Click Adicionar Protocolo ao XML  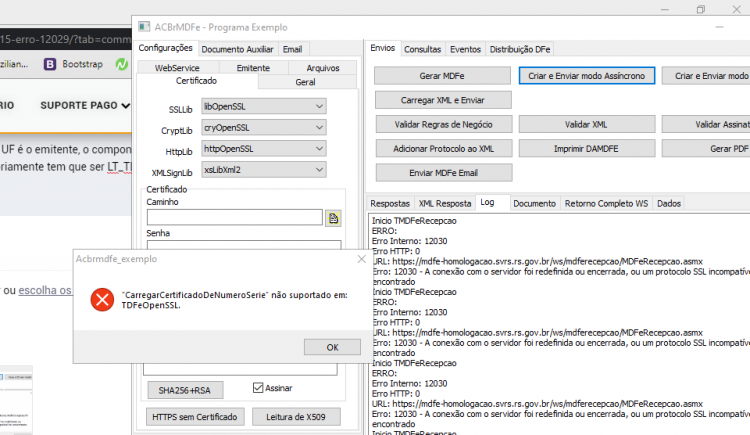pyautogui.click(x=443, y=149)
